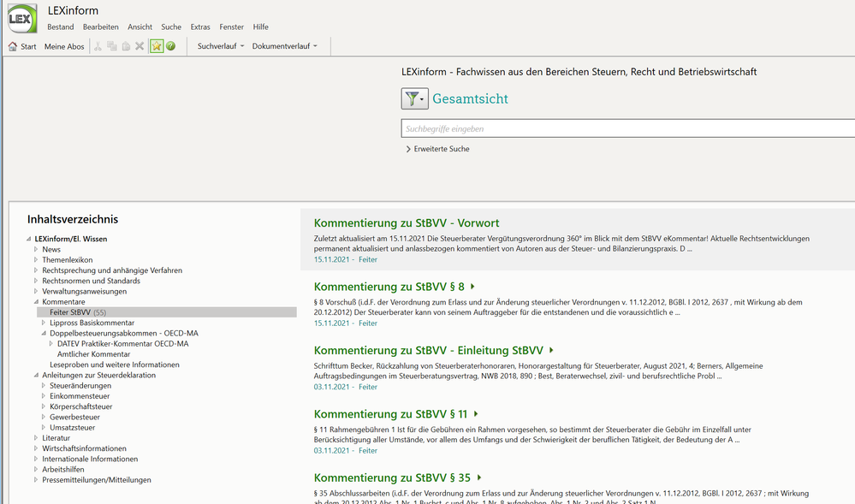Open the Ansicht menu

140,27
